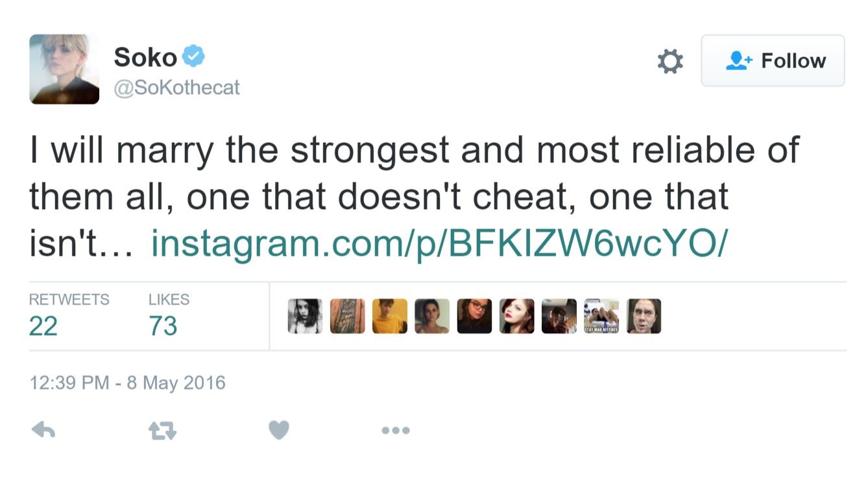The image size is (868, 485).
Task: Open the three-dot more options menu
Action: coord(396,430)
